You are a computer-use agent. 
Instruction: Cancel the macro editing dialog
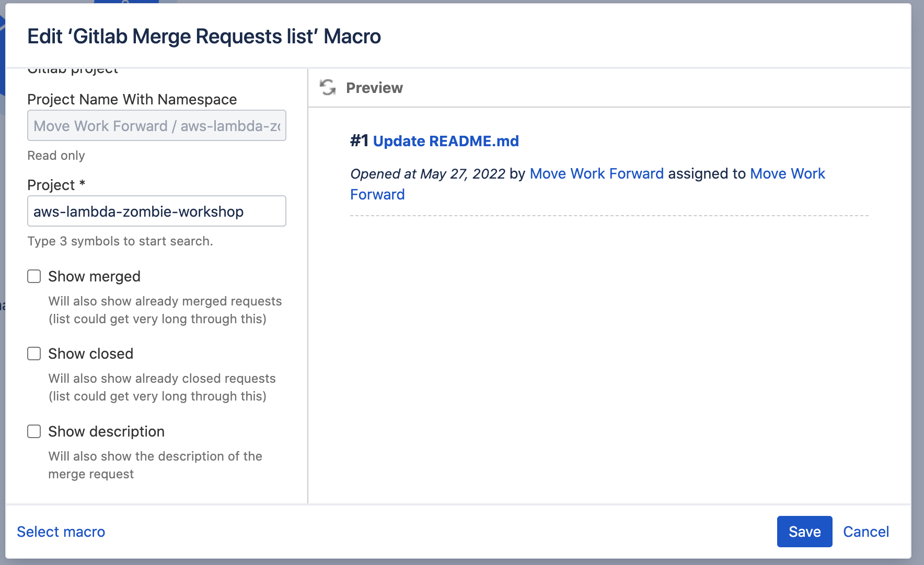coord(865,532)
